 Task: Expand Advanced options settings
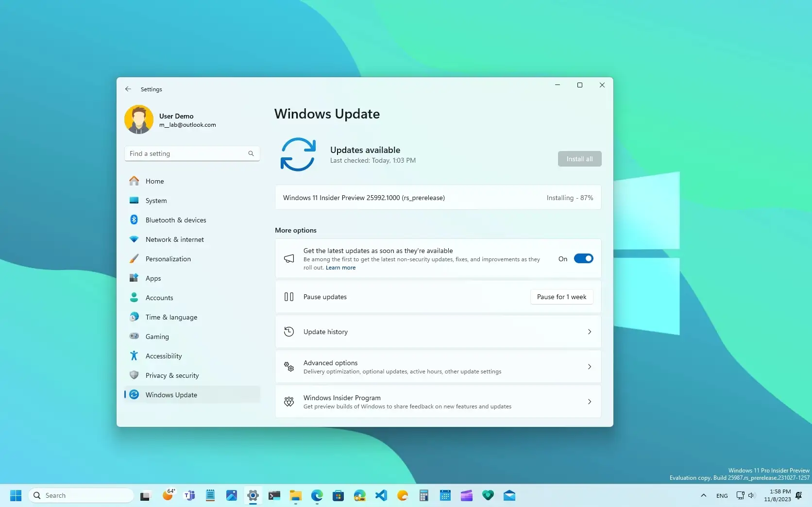click(589, 367)
